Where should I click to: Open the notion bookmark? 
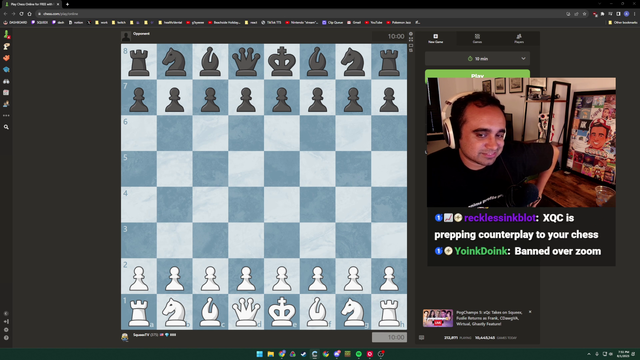[76, 22]
